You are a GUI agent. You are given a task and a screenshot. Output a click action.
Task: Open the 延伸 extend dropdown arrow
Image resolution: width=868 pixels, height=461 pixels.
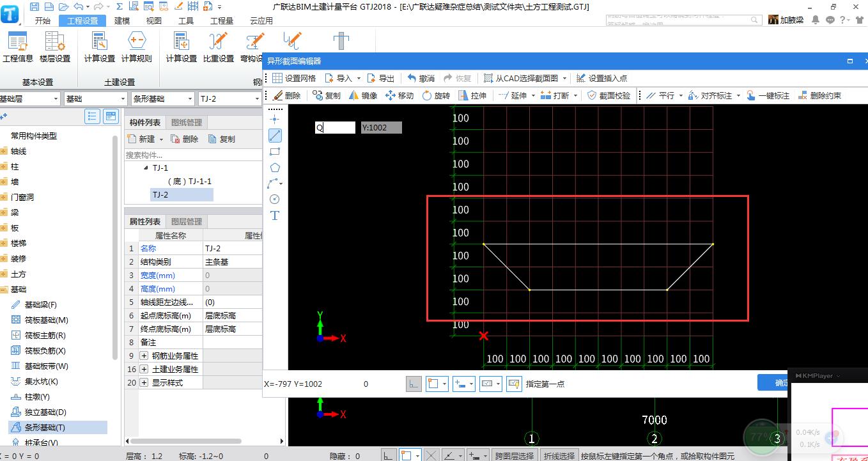pos(533,95)
